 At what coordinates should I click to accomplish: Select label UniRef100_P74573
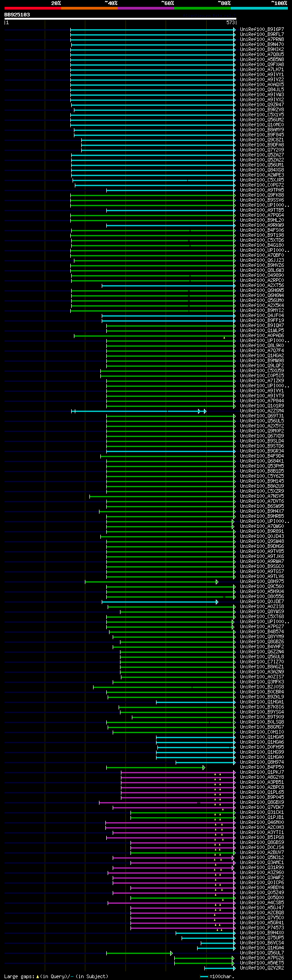click(262, 928)
